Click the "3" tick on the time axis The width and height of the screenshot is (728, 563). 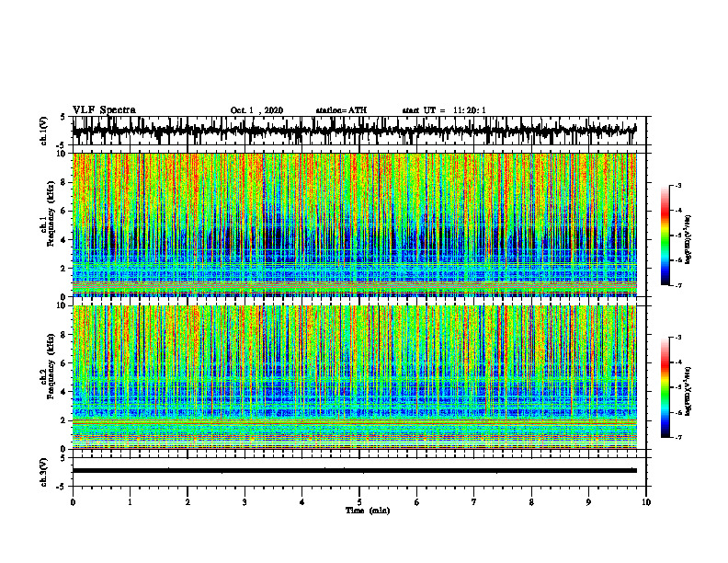(x=245, y=502)
